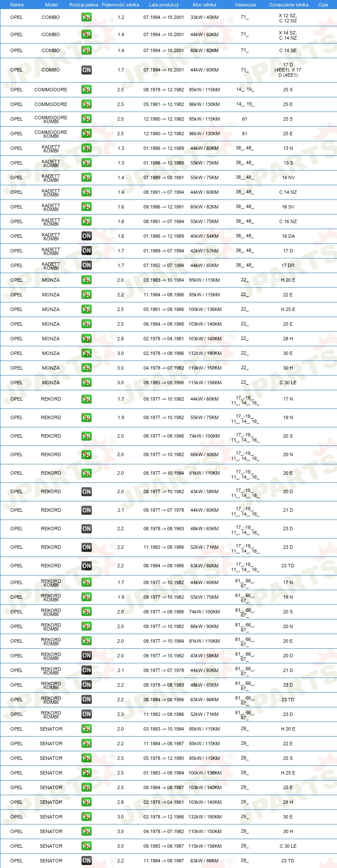Click the Opis column header
337x868 pixels.
[323, 5]
